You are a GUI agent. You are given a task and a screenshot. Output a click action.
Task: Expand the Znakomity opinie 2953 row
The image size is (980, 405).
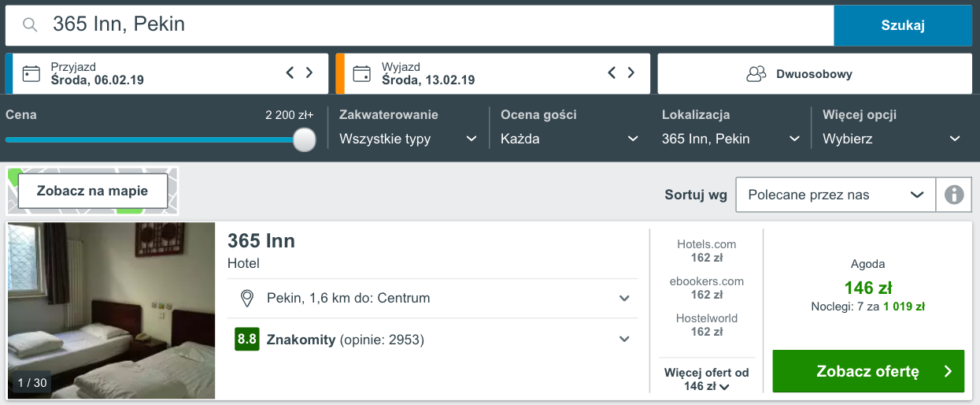[433, 340]
